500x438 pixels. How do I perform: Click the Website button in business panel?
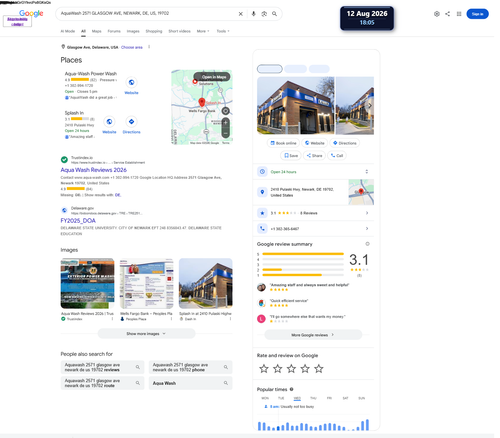point(315,143)
